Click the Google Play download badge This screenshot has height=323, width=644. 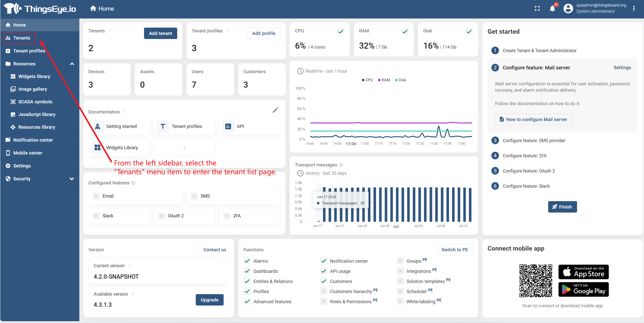tap(583, 289)
